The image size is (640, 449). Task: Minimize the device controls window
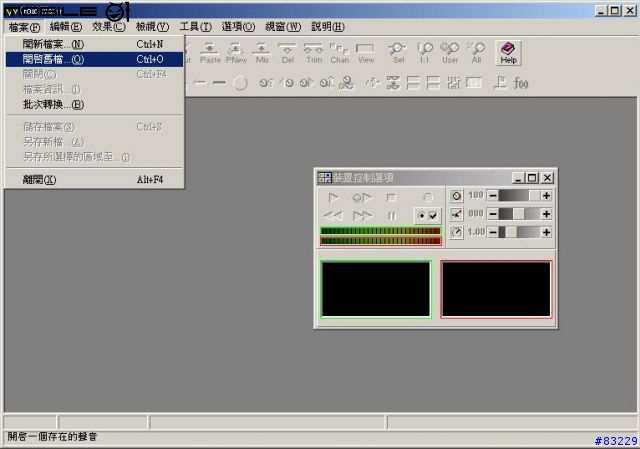coord(518,178)
